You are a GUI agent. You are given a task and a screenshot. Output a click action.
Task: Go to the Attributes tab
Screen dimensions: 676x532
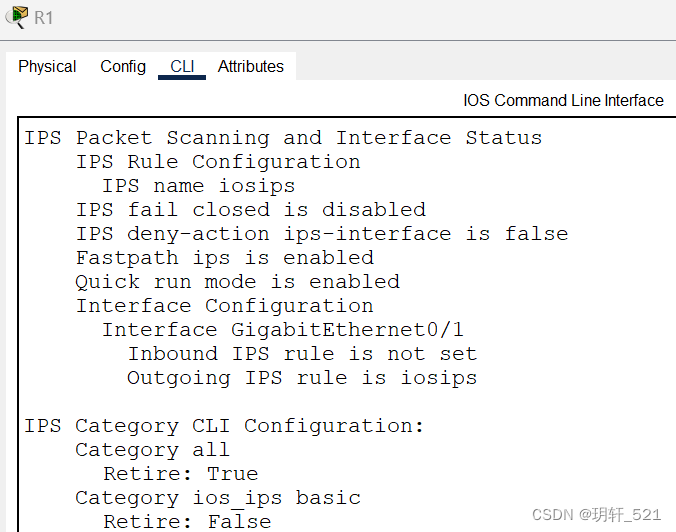(250, 66)
